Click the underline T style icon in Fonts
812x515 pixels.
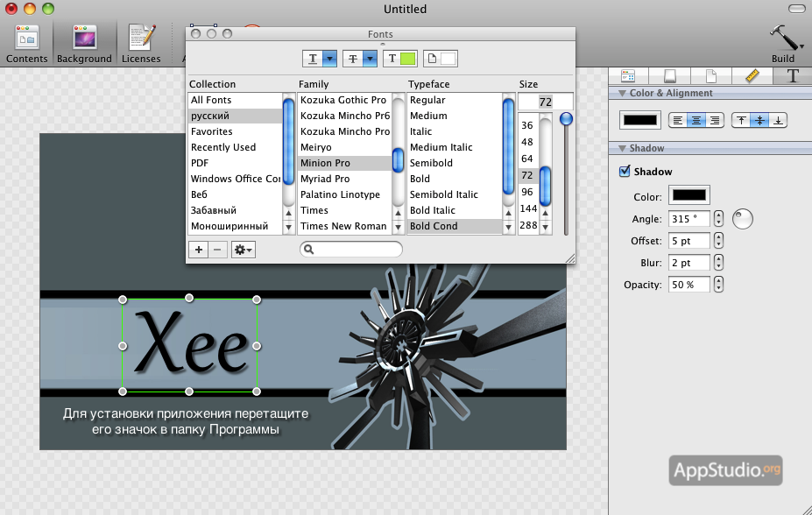(x=313, y=59)
